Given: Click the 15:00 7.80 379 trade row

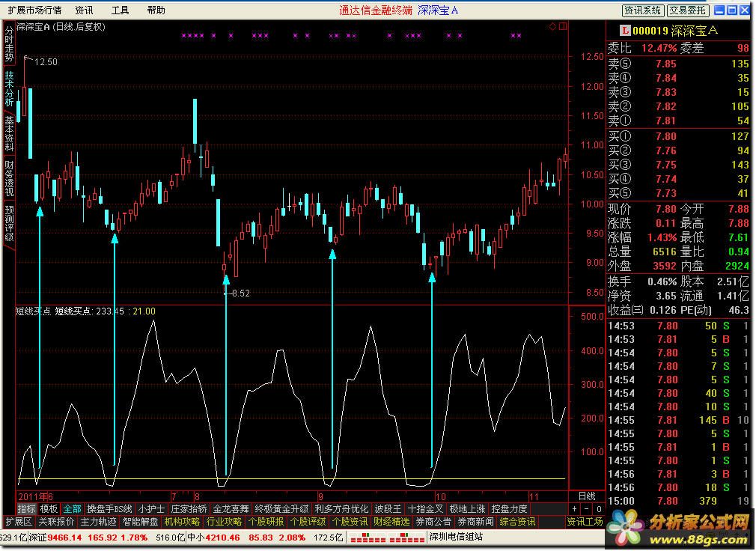Looking at the screenshot, I should click(678, 502).
